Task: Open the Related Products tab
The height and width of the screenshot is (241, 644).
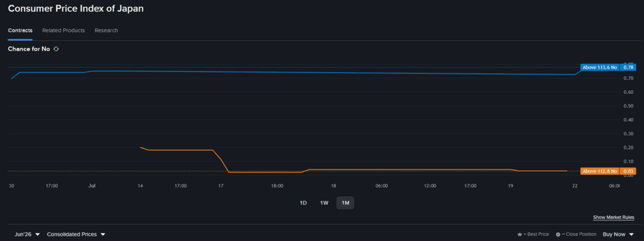Action: click(x=64, y=30)
